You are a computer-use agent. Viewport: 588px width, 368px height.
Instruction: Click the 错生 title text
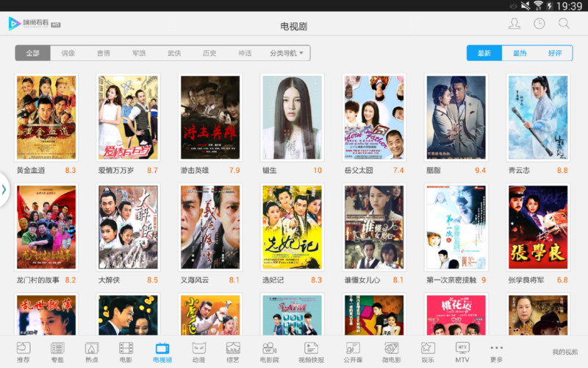coord(269,171)
